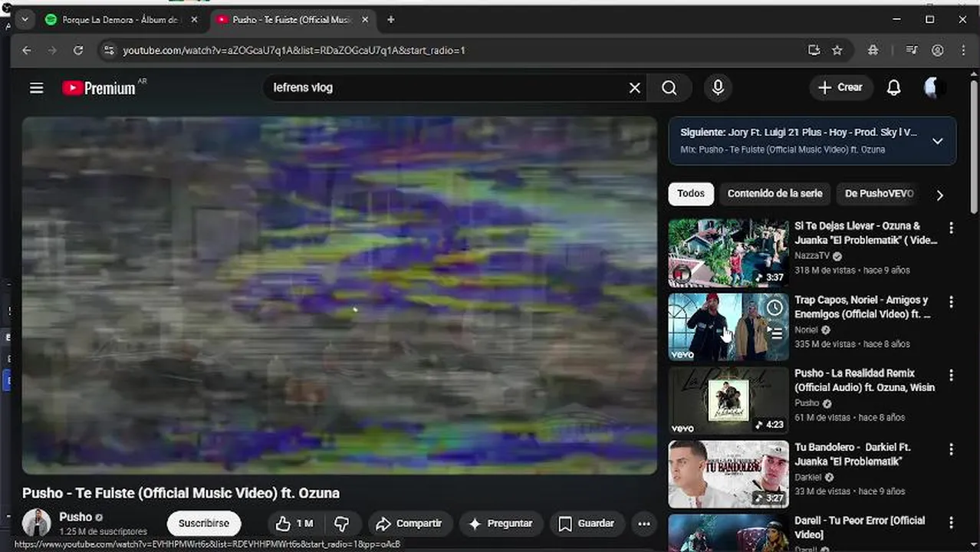Open Pusho La Realidad Remix thumbnail
This screenshot has height=552, width=980.
728,400
